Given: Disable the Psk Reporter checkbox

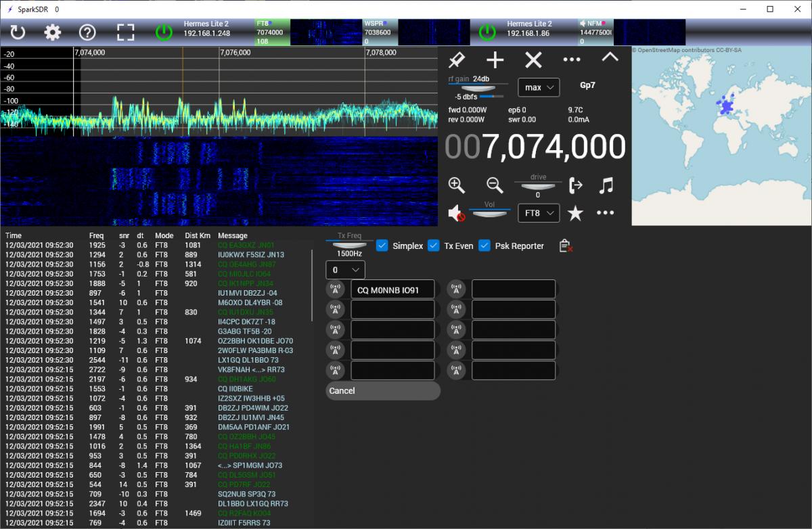Looking at the screenshot, I should point(484,246).
